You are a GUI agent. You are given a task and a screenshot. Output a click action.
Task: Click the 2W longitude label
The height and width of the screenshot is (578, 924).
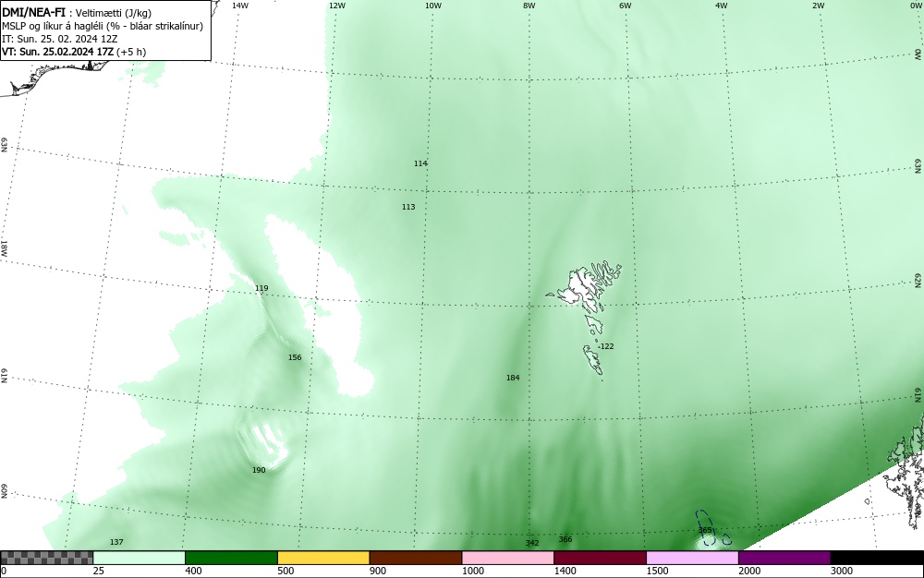(x=818, y=6)
